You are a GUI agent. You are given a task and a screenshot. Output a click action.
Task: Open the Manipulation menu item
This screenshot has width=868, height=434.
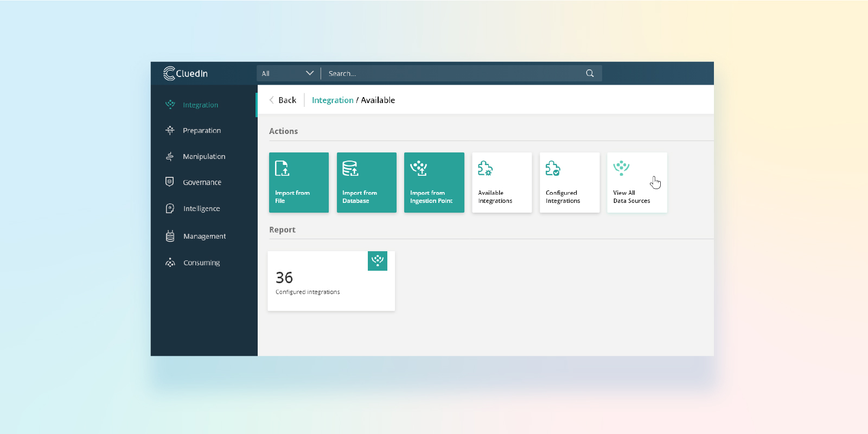(204, 156)
